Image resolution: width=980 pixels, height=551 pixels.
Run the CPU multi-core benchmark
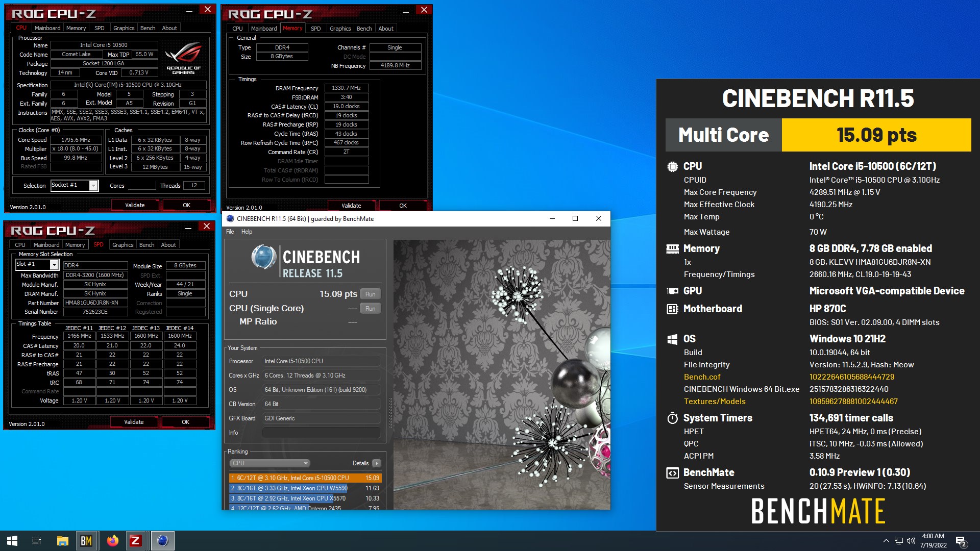tap(370, 294)
